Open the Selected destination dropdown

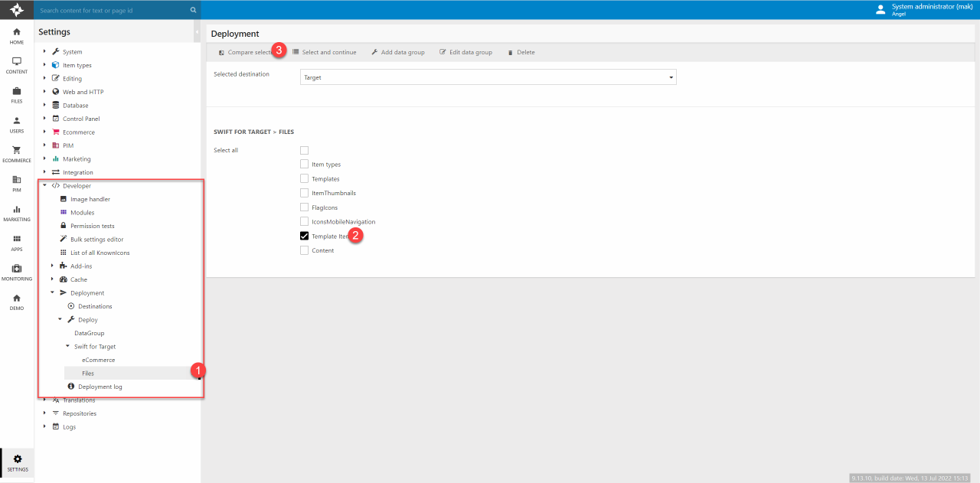tap(488, 77)
